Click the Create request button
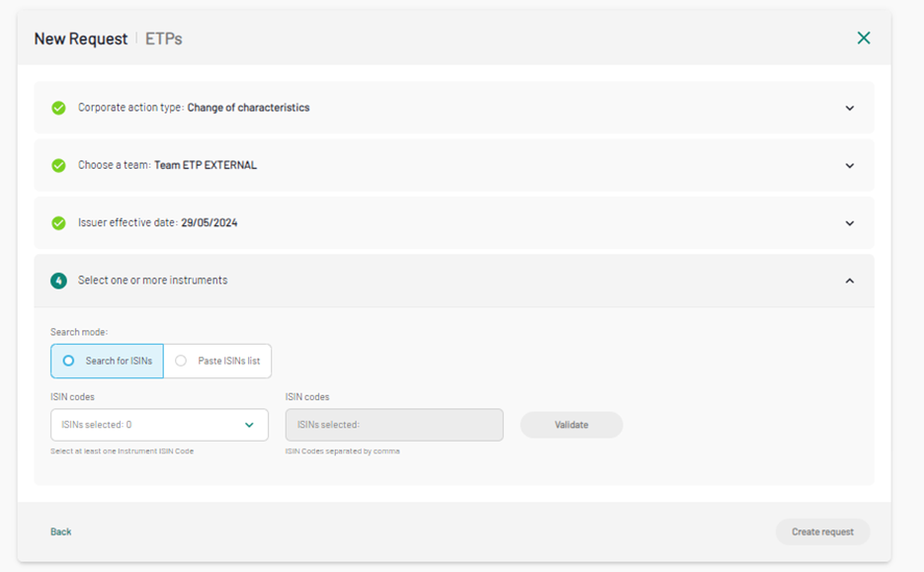This screenshot has height=572, width=924. coord(822,531)
